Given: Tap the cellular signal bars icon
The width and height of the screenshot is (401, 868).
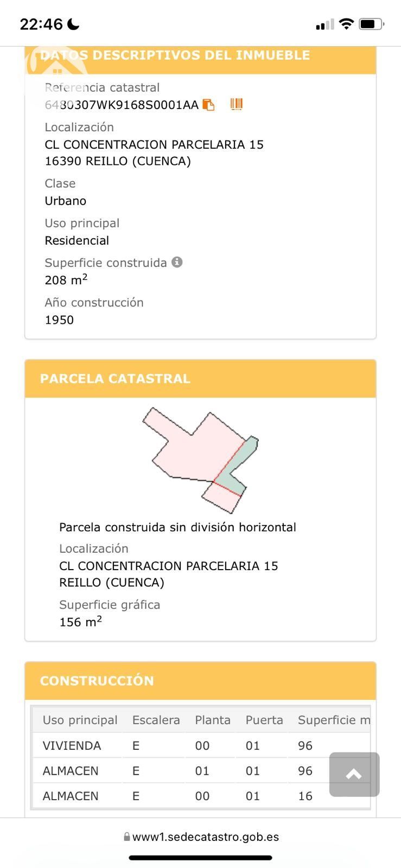Looking at the screenshot, I should [324, 24].
